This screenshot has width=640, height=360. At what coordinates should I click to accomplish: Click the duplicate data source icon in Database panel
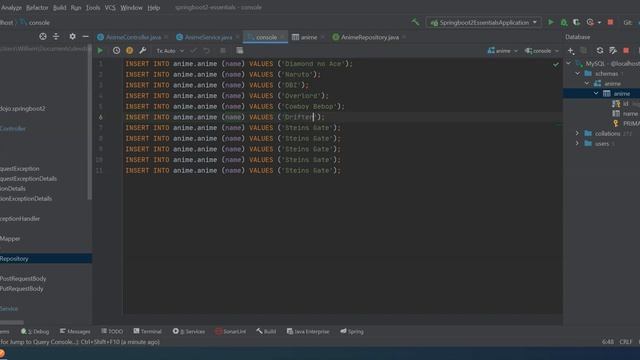pyautogui.click(x=584, y=51)
